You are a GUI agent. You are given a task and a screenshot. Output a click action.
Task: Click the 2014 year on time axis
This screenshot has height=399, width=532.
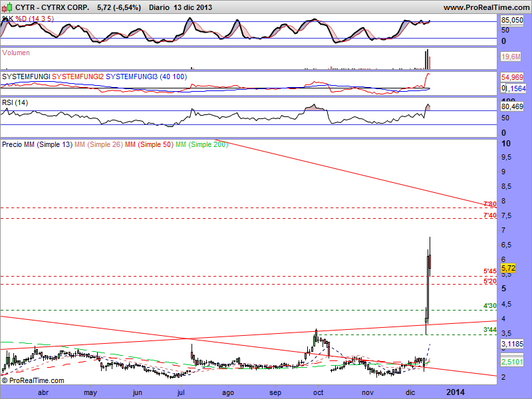[x=456, y=392]
